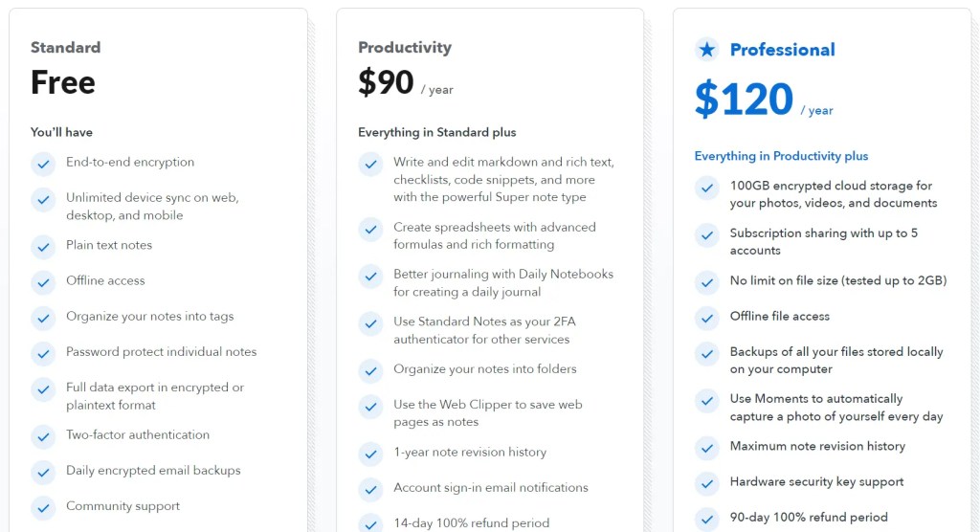Click the checkmark beside Offline access

click(x=43, y=282)
